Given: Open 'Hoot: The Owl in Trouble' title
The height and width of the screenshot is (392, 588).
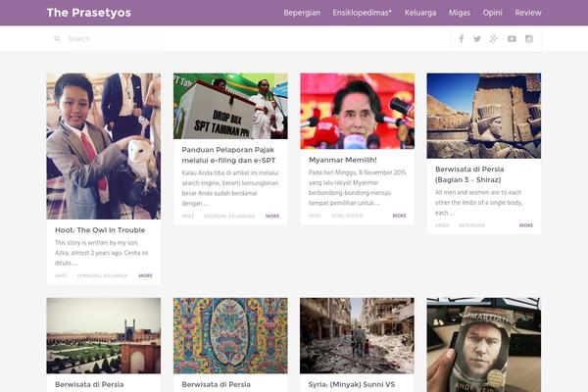Looking at the screenshot, I should (x=100, y=230).
